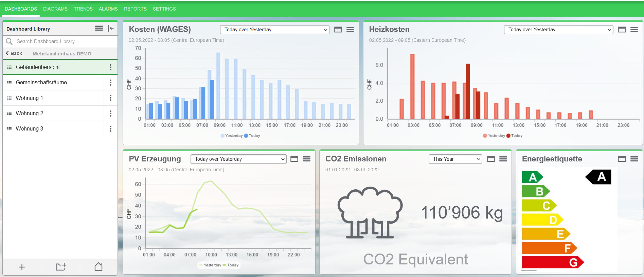Open the CO2 Emissionen This Year dropdown
Image resolution: width=644 pixels, height=277 pixels.
coord(455,159)
